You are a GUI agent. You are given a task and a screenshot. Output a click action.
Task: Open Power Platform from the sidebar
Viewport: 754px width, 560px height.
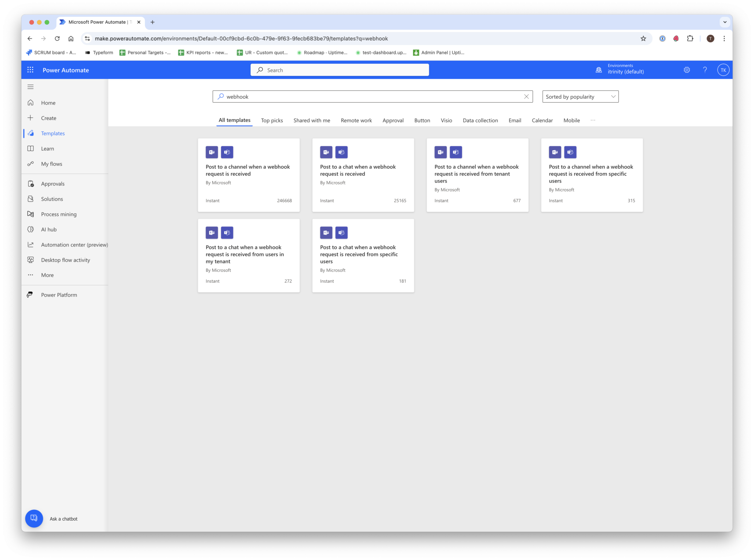click(x=59, y=295)
